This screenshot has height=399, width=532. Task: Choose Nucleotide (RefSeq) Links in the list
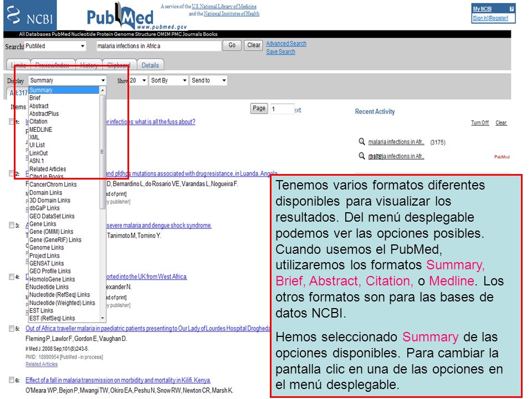click(x=64, y=295)
